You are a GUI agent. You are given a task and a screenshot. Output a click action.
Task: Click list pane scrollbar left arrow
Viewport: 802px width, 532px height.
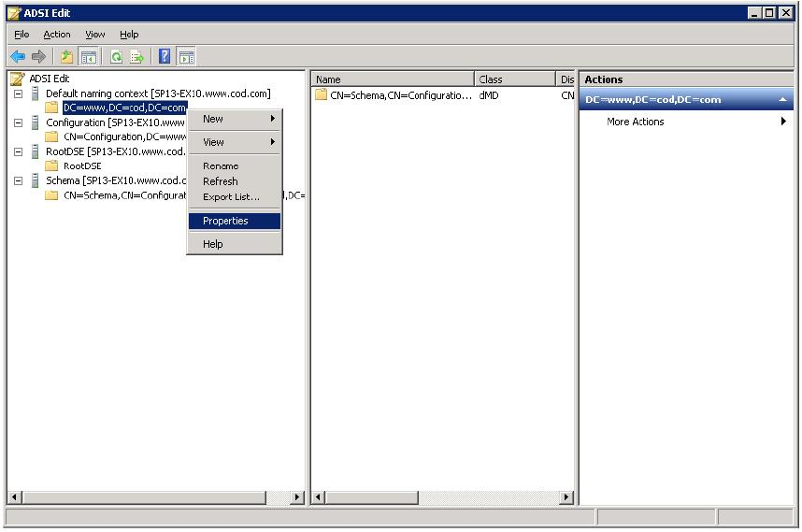(x=318, y=497)
